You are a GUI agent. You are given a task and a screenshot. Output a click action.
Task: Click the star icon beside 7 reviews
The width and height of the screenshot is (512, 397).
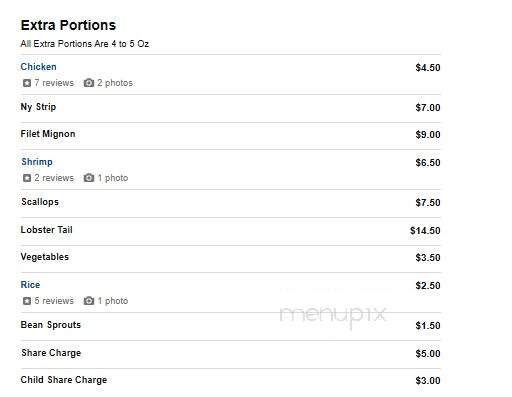click(27, 83)
